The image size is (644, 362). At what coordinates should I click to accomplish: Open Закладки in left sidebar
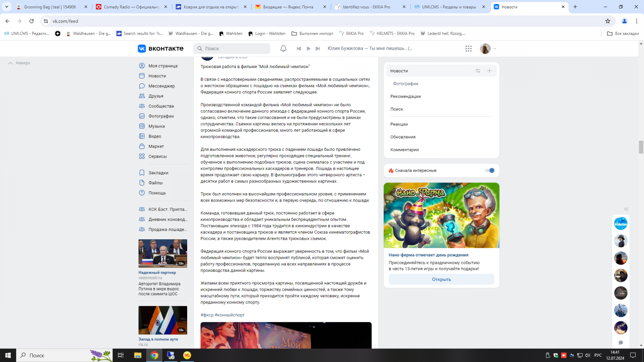158,173
